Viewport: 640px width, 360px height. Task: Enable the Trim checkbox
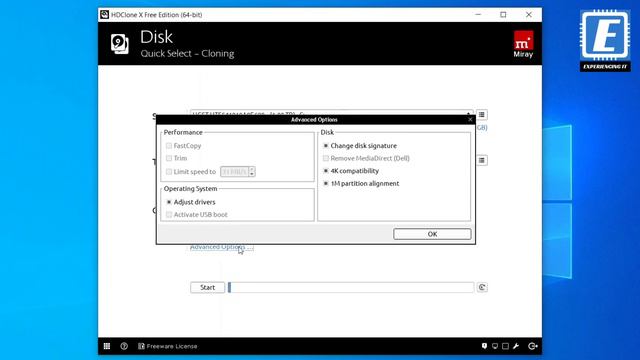(x=169, y=158)
